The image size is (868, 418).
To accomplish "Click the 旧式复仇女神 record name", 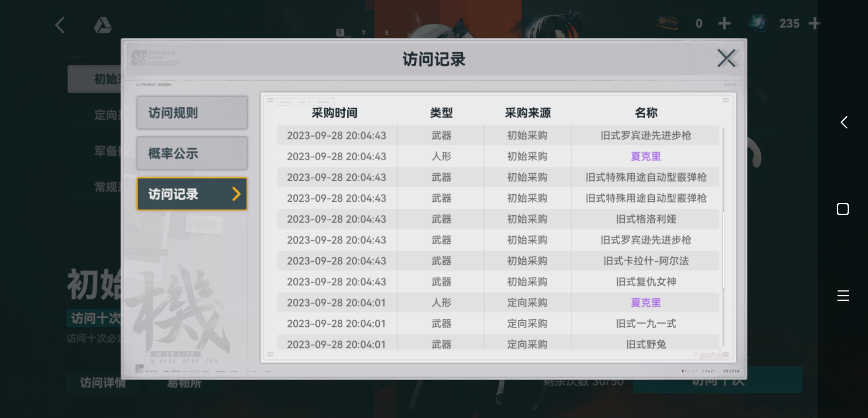I will pyautogui.click(x=646, y=282).
